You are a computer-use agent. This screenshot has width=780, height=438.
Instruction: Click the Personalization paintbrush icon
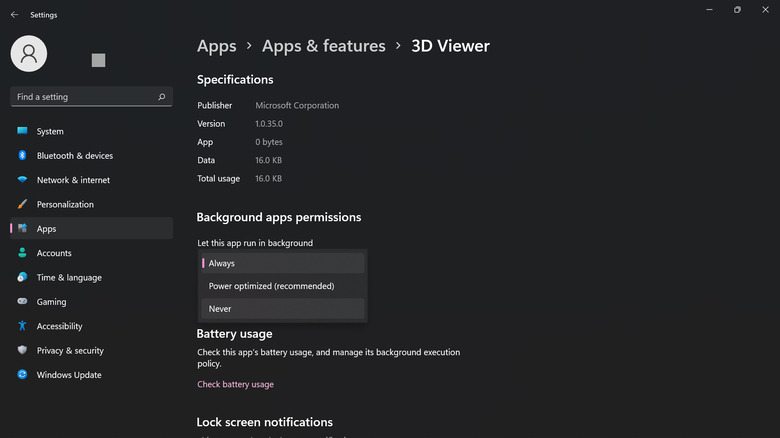(x=22, y=204)
